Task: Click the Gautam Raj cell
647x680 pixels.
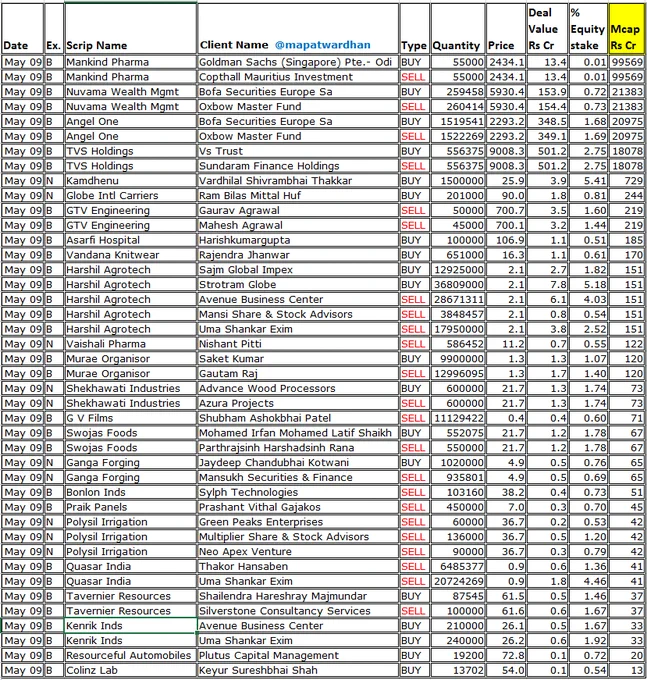Action: (298, 373)
